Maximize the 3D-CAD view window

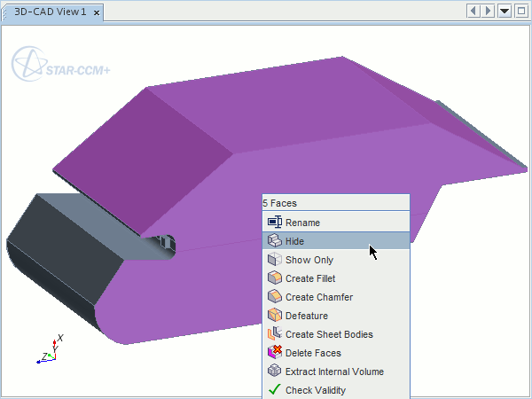point(521,12)
